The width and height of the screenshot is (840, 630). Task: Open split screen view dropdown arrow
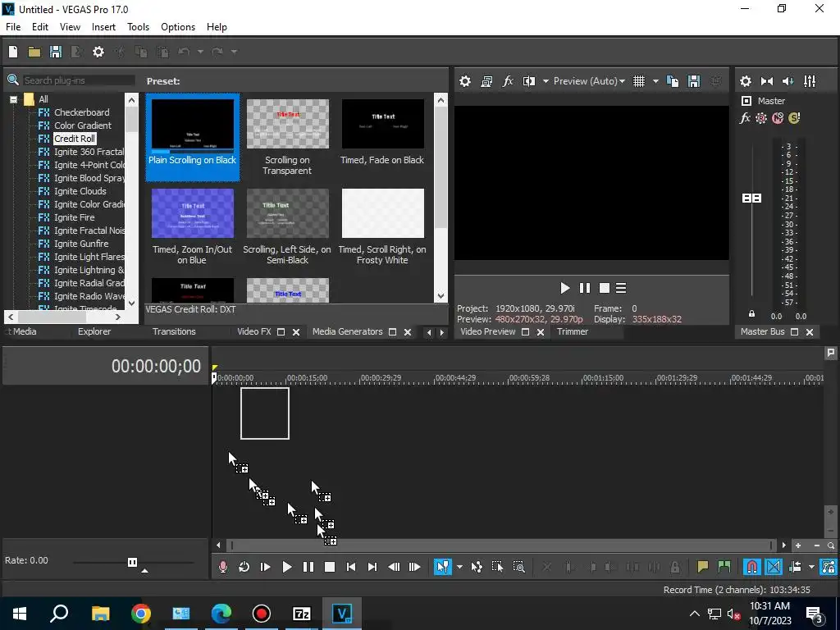(546, 81)
